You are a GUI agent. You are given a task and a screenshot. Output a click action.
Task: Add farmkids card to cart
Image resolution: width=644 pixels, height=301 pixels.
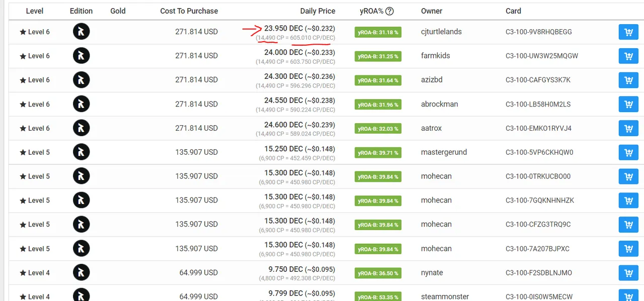628,56
